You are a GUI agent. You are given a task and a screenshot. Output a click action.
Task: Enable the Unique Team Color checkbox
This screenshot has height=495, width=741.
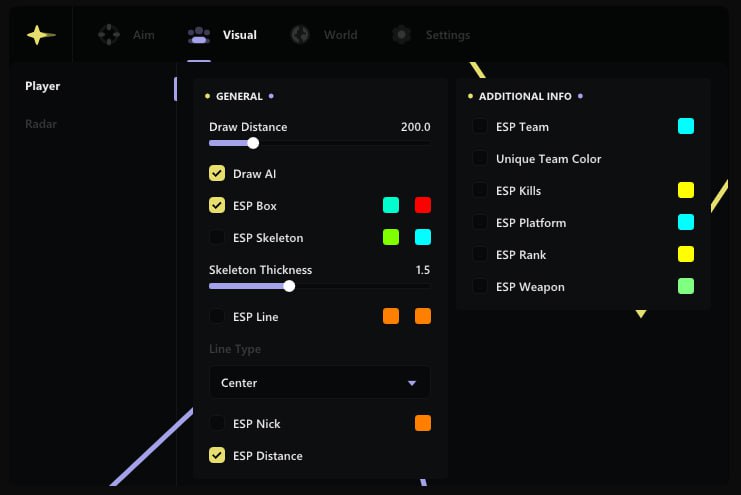pos(480,159)
